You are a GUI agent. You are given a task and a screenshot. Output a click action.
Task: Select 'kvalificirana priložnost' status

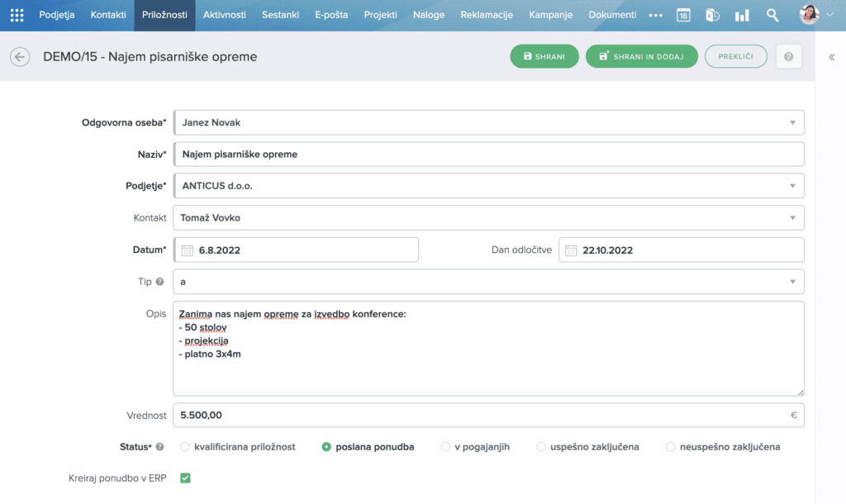point(184,447)
